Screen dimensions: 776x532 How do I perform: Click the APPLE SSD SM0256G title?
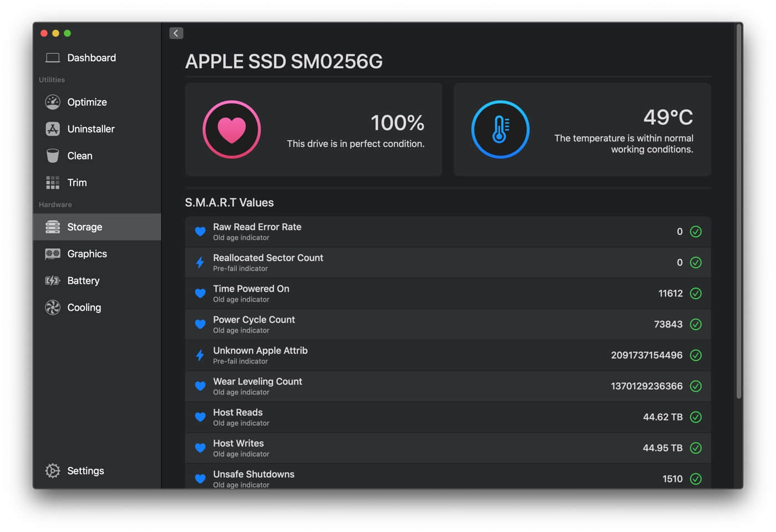point(284,62)
